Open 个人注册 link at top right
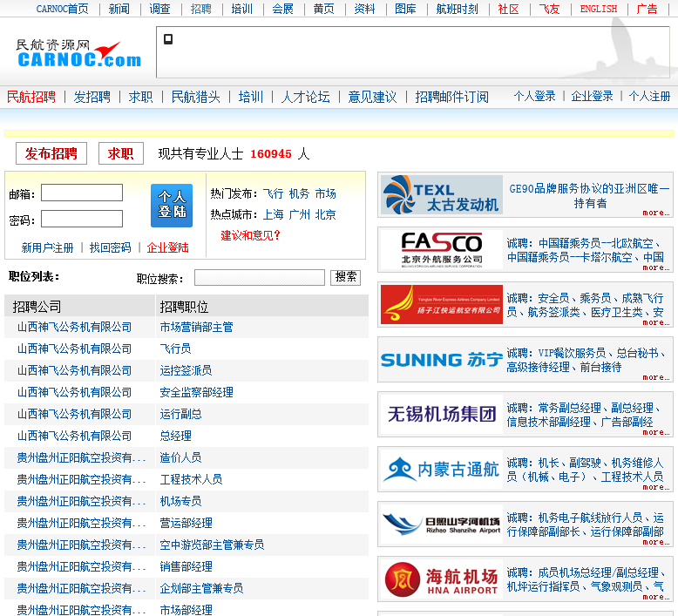678x616 pixels. tap(649, 96)
